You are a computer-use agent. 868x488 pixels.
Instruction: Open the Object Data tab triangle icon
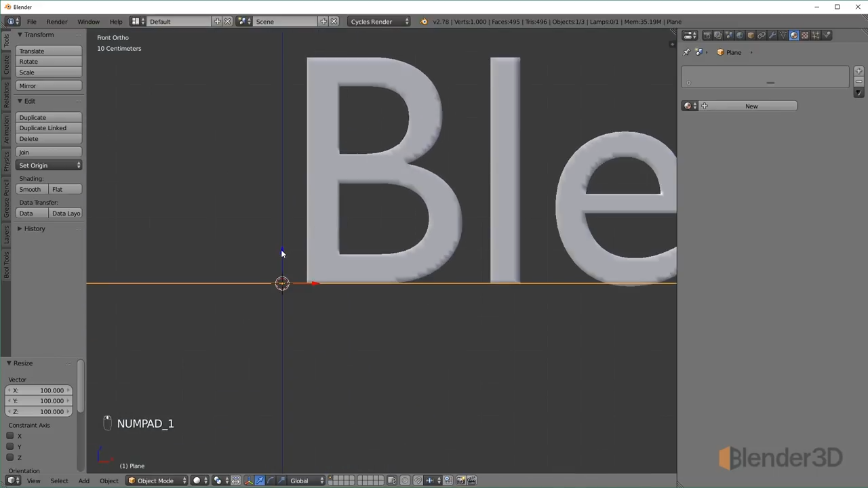783,35
